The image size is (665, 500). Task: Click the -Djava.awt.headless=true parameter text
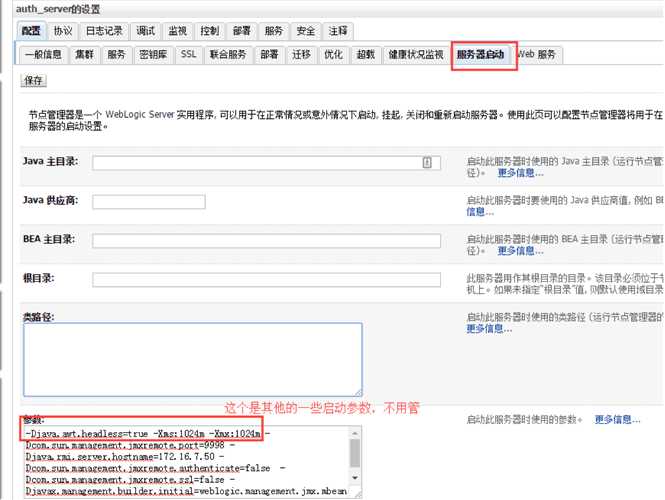click(x=87, y=434)
